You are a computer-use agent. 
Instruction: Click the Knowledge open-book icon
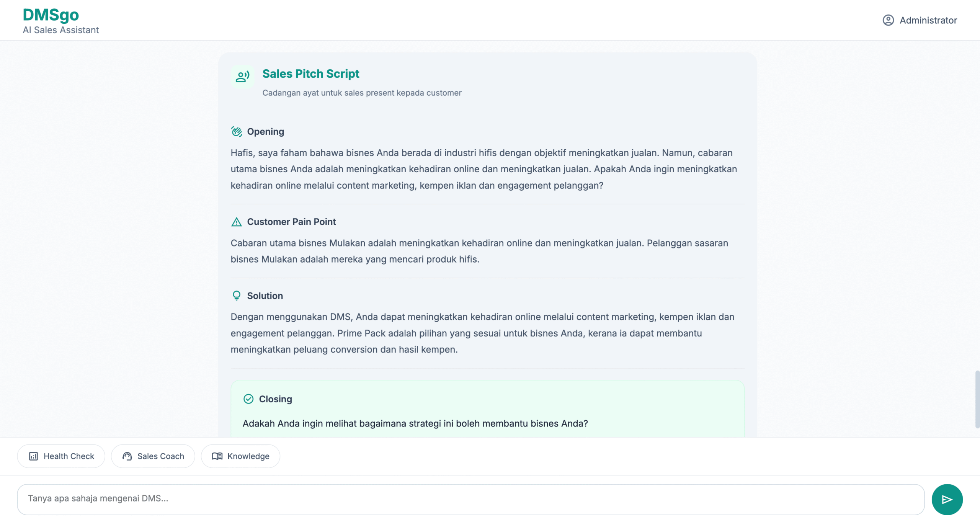point(217,456)
